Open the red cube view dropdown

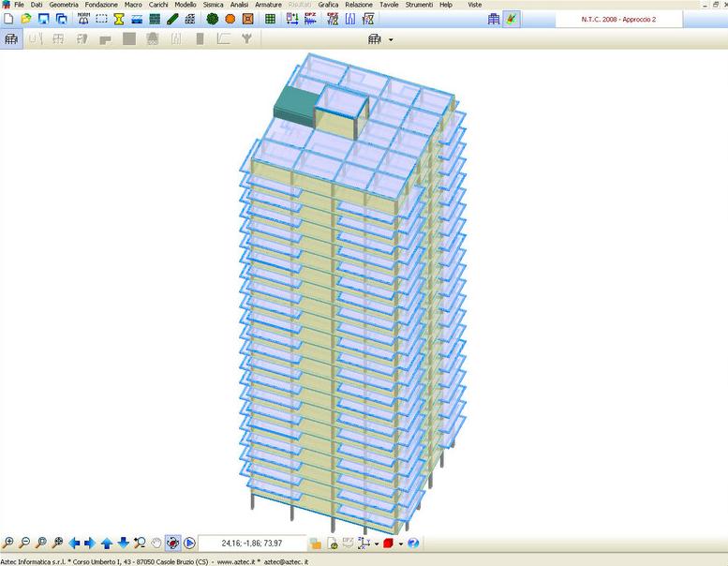(x=400, y=544)
